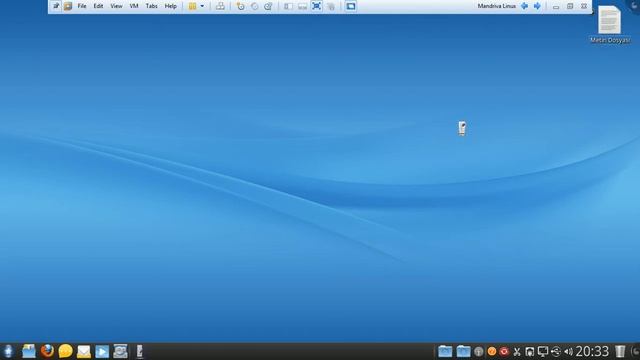The width and height of the screenshot is (640, 360).
Task: Click the console view icon
Action: [351, 6]
